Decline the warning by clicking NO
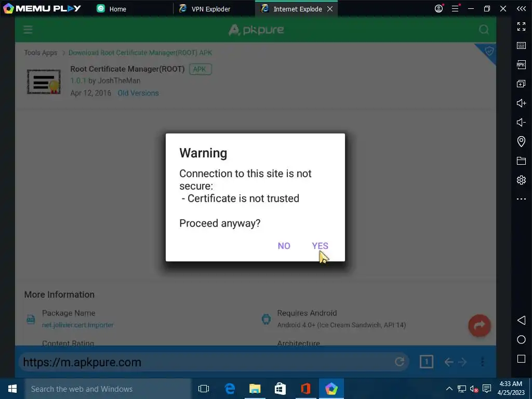 (284, 246)
